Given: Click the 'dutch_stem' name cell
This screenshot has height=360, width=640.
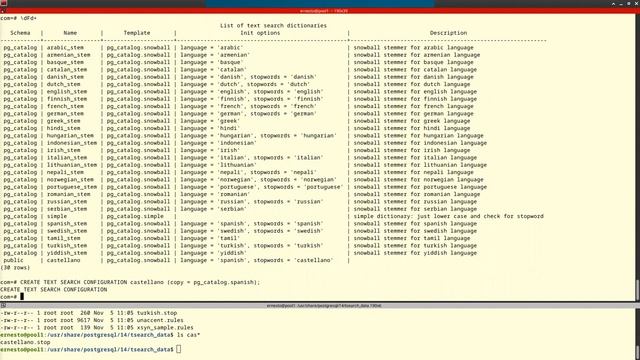Looking at the screenshot, I should click(x=63, y=84).
